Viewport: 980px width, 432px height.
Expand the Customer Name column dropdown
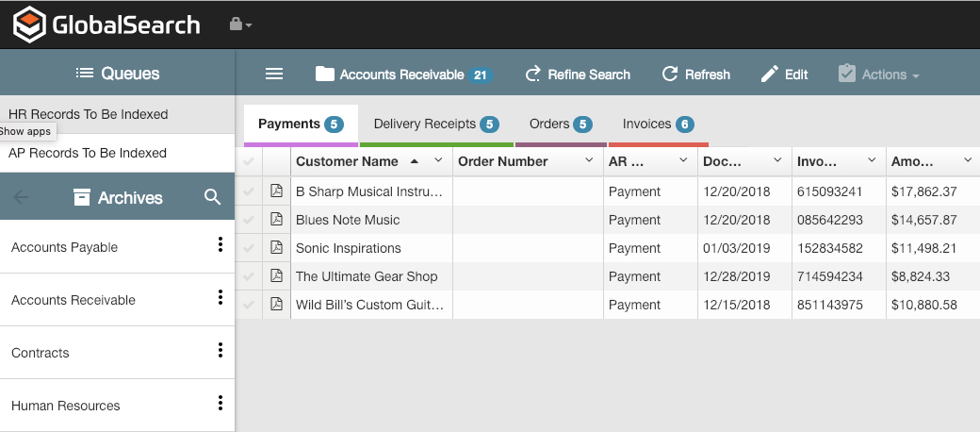[438, 161]
